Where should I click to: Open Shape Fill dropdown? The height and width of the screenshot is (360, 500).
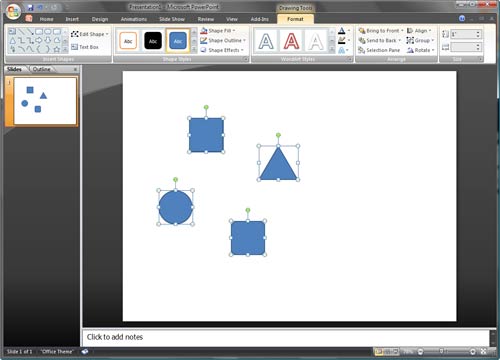(x=218, y=31)
